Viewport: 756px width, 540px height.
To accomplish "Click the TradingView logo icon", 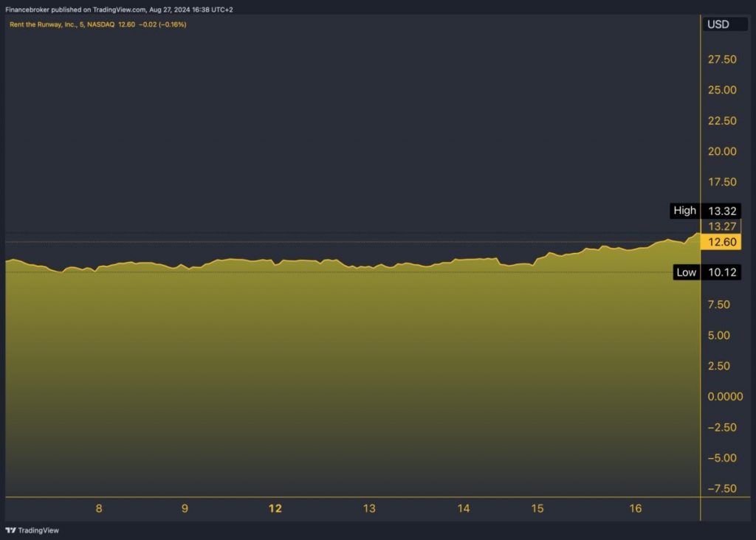I will click(x=10, y=530).
